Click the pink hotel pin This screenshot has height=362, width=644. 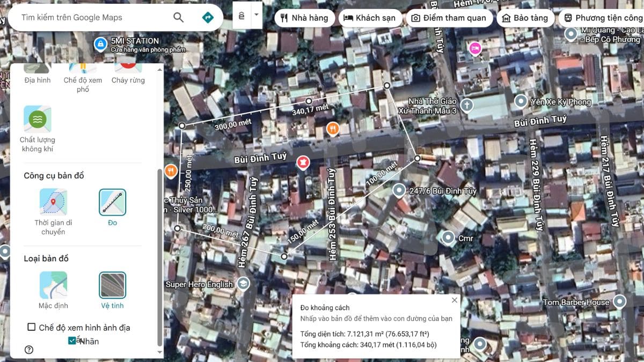(x=475, y=49)
